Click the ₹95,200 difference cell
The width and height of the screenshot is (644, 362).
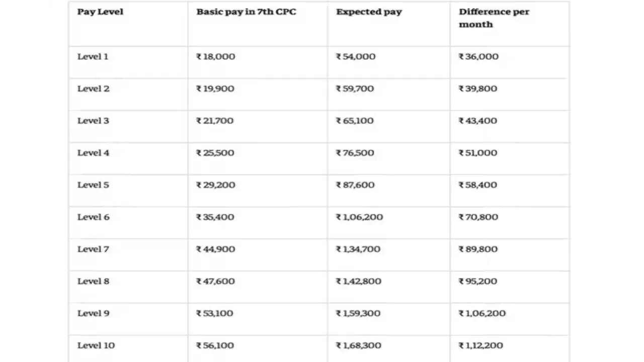[x=477, y=282]
